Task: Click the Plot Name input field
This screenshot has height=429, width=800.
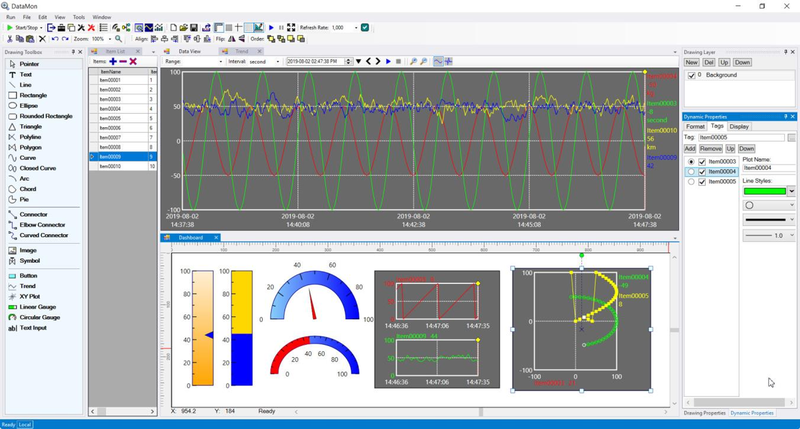Action: point(769,168)
